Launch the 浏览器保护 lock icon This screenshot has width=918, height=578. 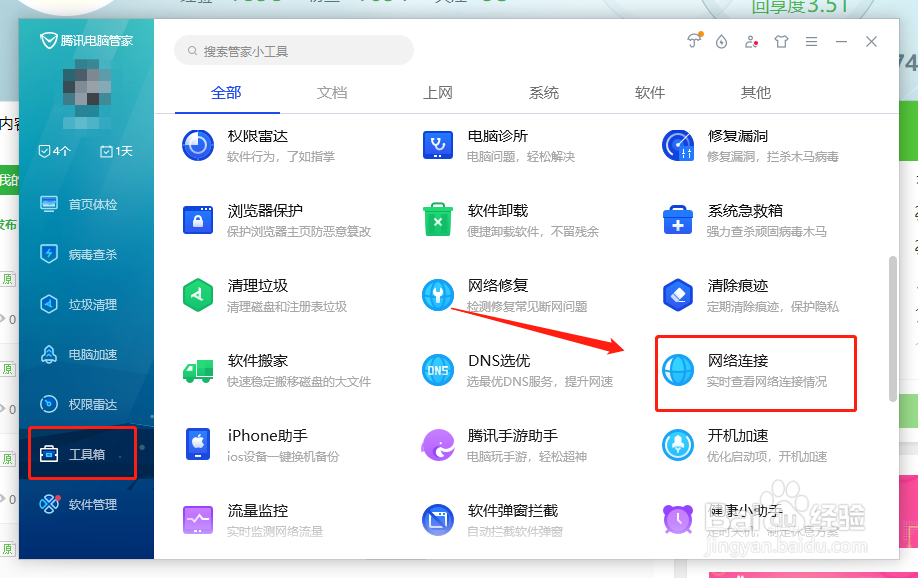point(198,220)
